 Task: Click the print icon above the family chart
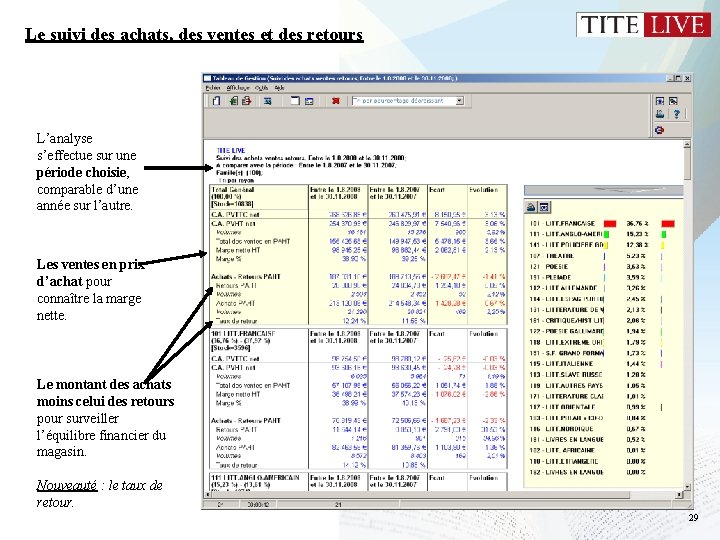pos(531,207)
